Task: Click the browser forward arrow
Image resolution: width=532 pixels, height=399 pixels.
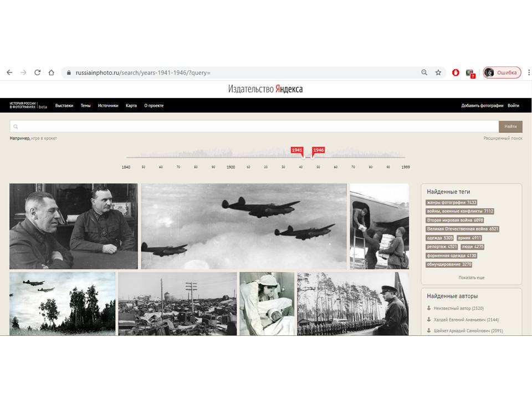Action: point(23,73)
